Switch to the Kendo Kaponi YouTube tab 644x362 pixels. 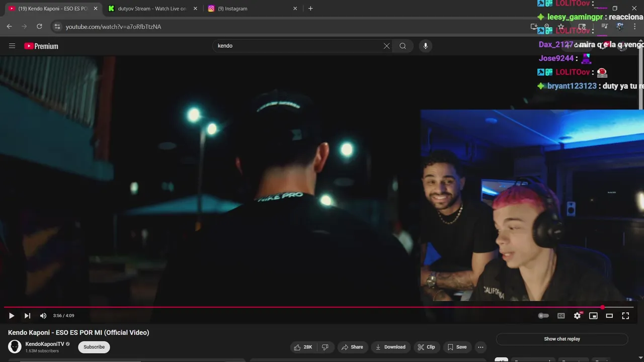coord(53,9)
